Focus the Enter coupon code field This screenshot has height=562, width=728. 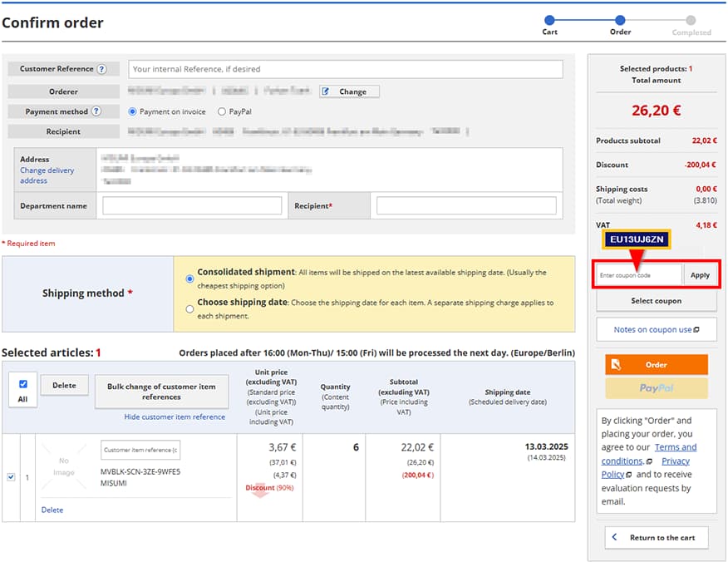[x=639, y=275]
